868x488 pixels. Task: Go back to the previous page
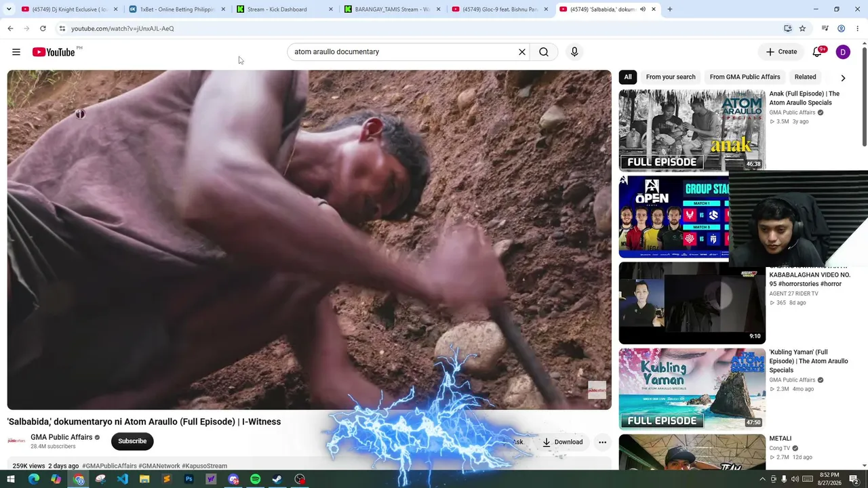click(x=10, y=28)
